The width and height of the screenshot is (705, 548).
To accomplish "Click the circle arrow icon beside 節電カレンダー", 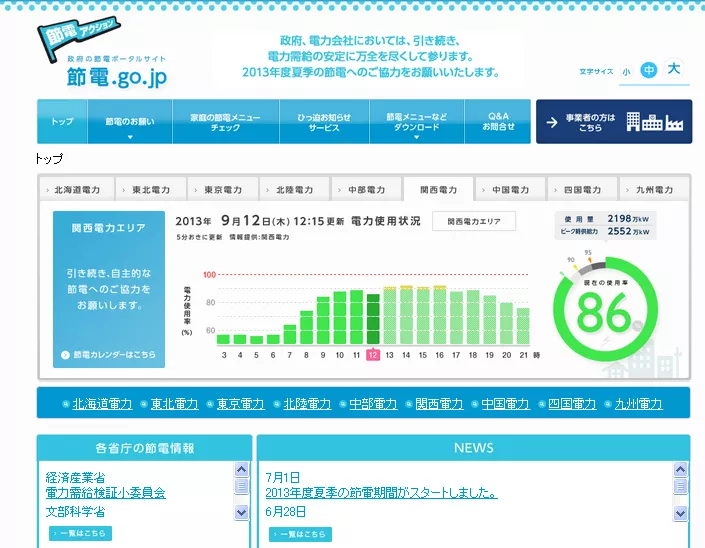I will pyautogui.click(x=65, y=355).
